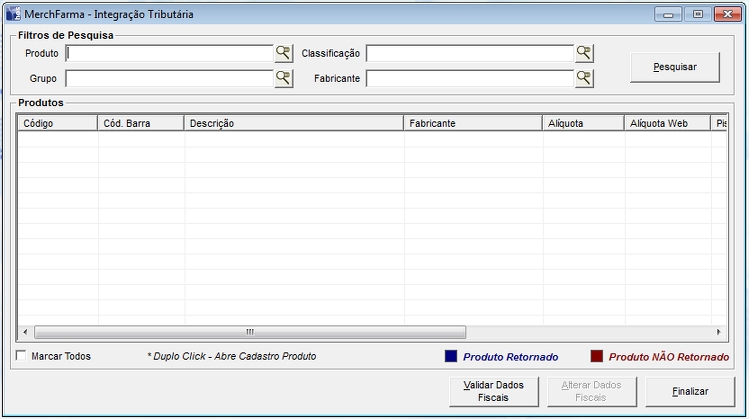Open the Fabricante search lookup icon
Screen dimensions: 749x419
click(x=584, y=78)
